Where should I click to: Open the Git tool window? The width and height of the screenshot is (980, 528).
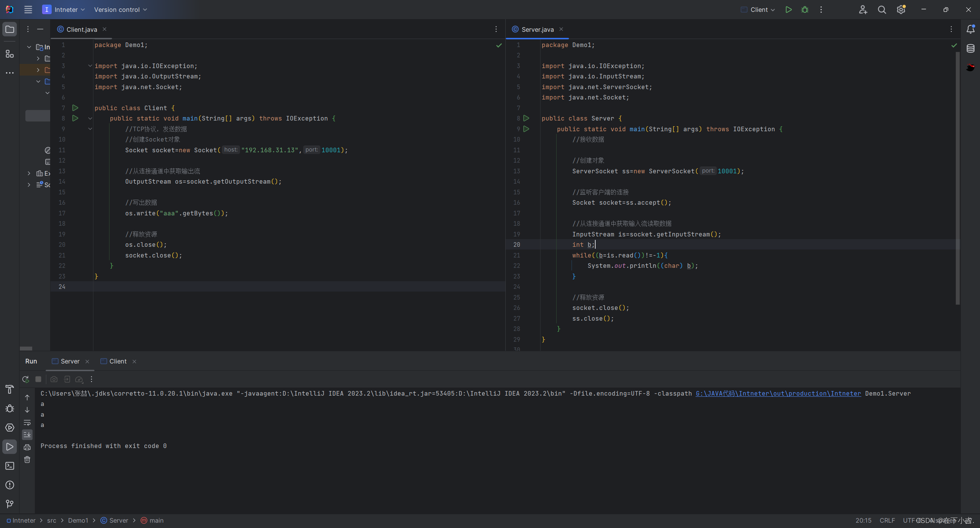pyautogui.click(x=10, y=504)
